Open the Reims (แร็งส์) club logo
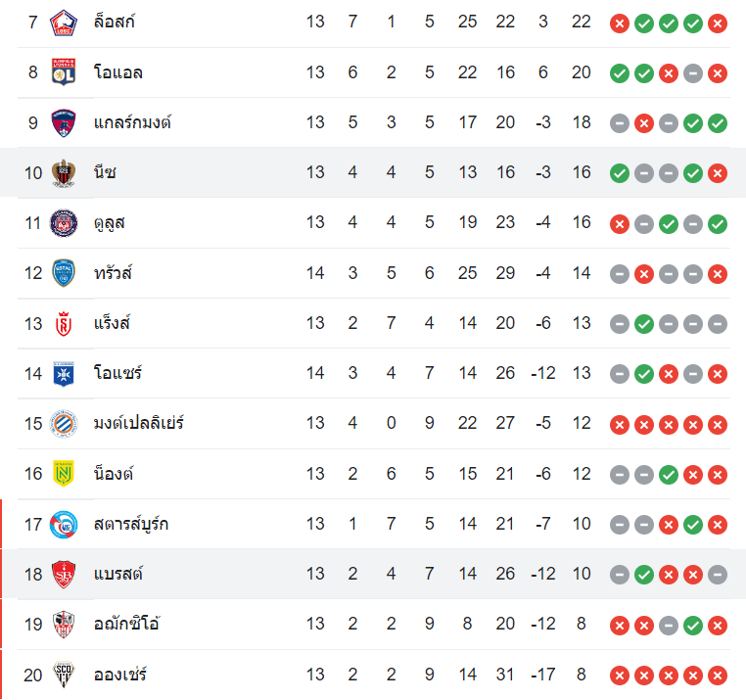746x700 pixels. point(65,323)
